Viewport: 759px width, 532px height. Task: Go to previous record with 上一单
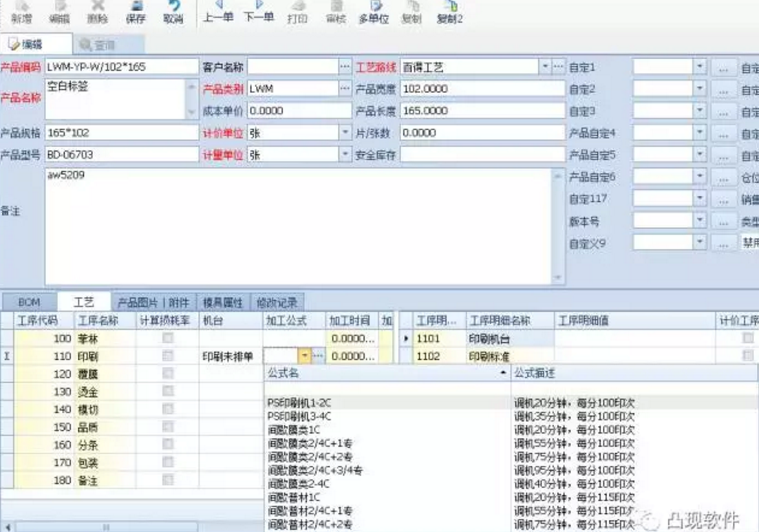click(219, 12)
